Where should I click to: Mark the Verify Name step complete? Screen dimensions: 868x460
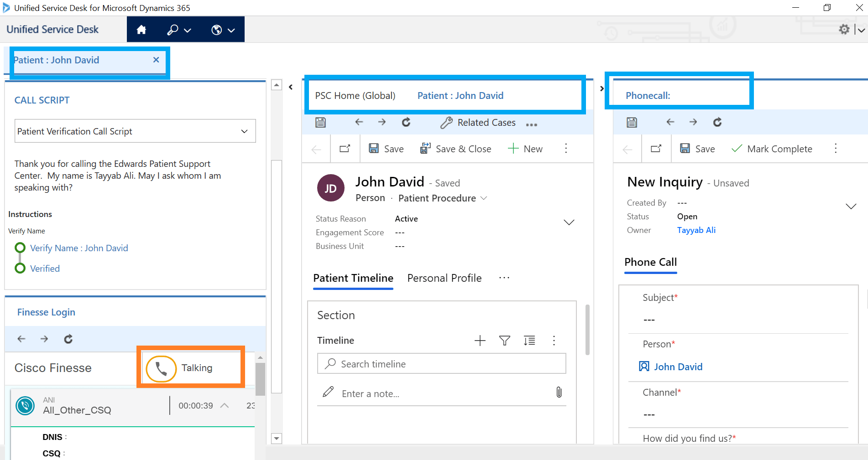pyautogui.click(x=20, y=248)
